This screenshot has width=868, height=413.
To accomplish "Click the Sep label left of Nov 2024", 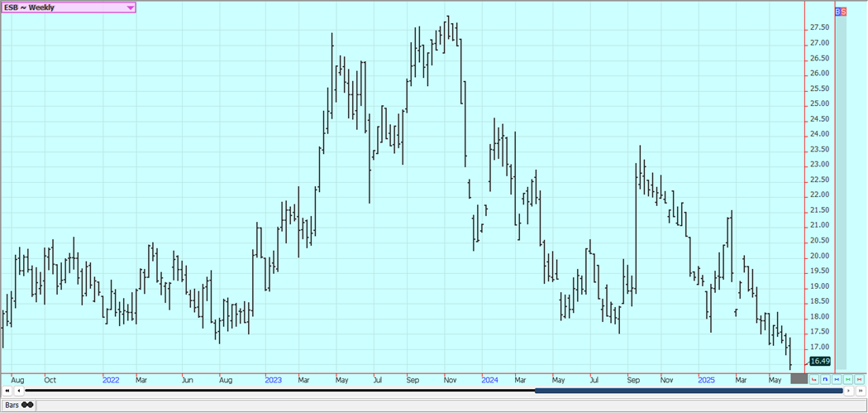I will 633,380.
